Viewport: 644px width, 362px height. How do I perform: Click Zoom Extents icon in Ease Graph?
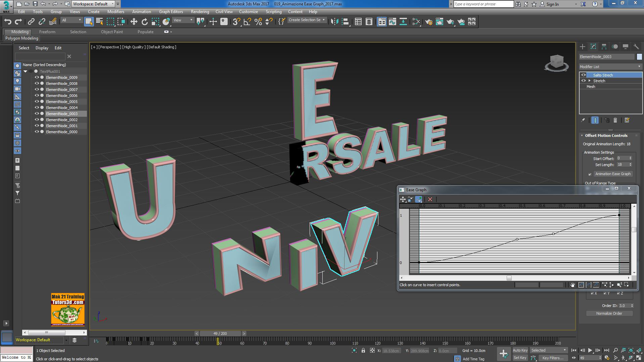click(581, 285)
